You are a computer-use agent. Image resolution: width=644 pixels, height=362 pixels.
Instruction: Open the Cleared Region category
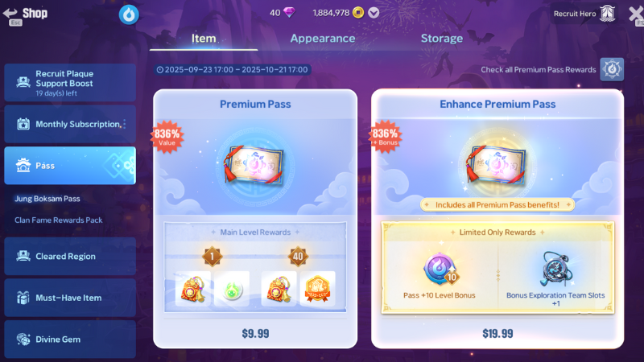click(x=70, y=256)
